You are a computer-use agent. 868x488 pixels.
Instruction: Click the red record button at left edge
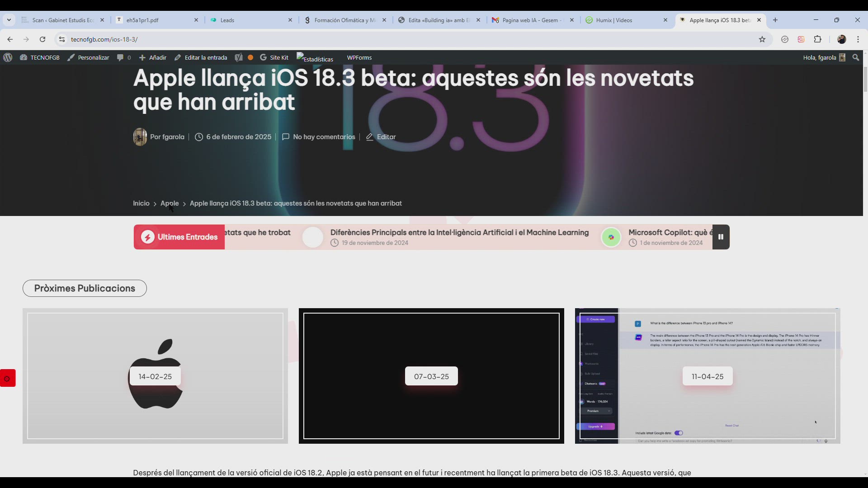(7, 378)
